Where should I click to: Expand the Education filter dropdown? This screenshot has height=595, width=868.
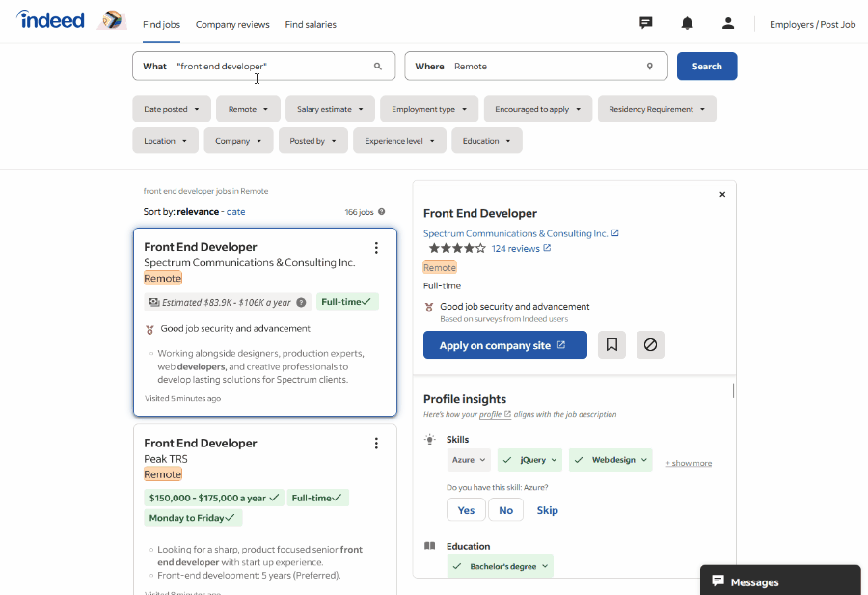pyautogui.click(x=487, y=141)
